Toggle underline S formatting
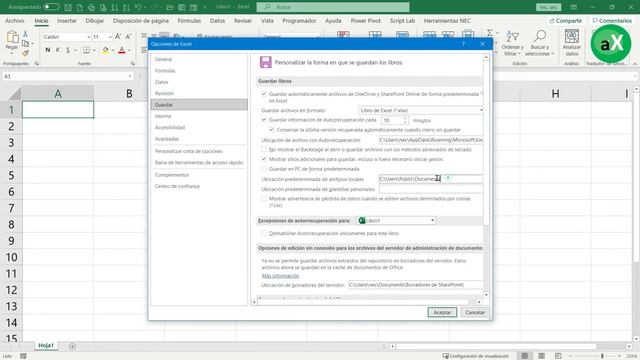 click(x=68, y=50)
